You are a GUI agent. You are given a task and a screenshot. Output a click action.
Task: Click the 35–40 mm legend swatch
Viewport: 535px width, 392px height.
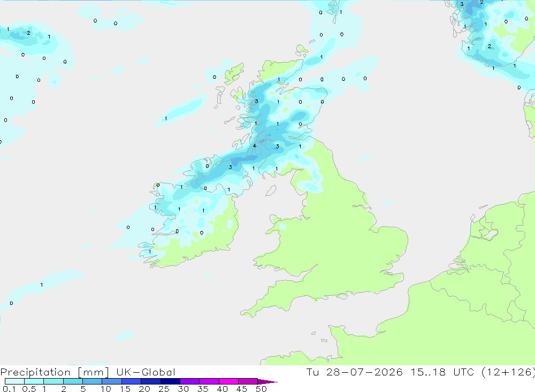(x=209, y=381)
